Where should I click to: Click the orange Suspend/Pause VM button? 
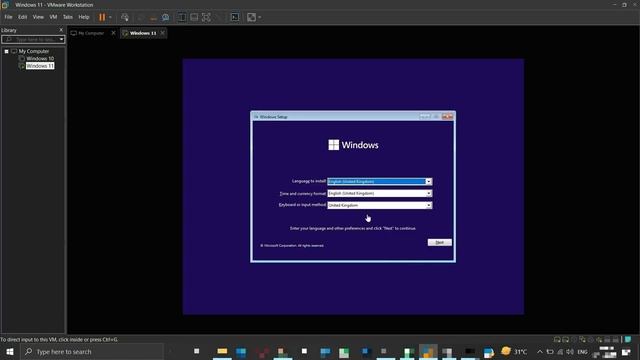(x=102, y=17)
